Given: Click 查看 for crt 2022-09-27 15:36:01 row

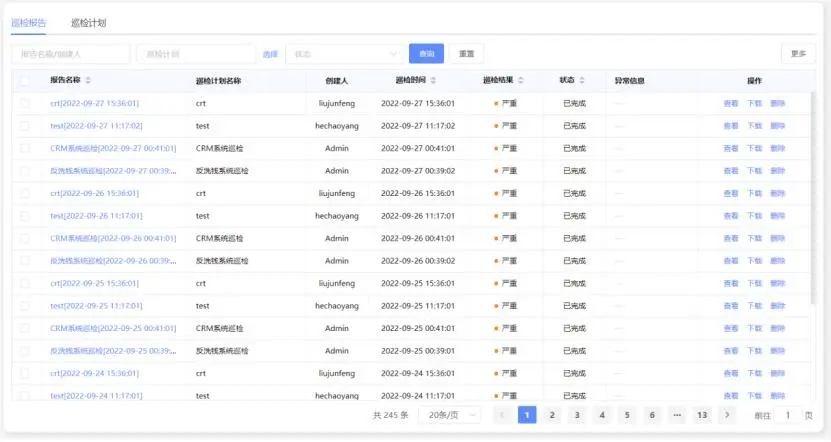Looking at the screenshot, I should 731,103.
